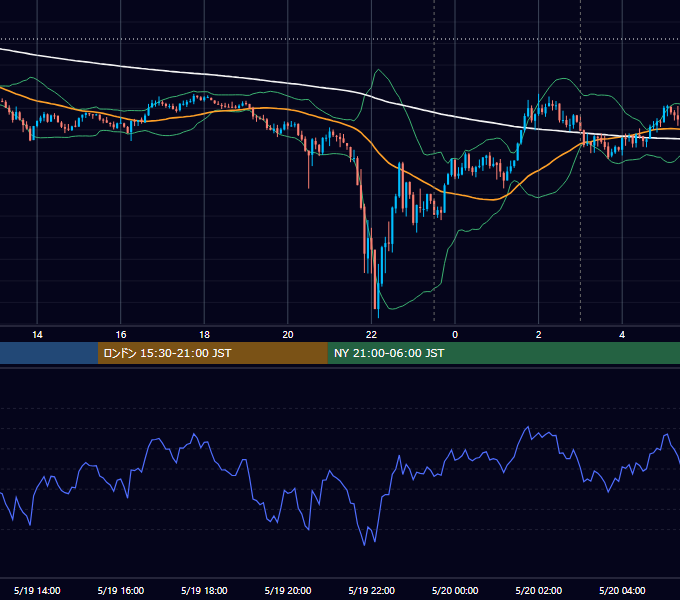The height and width of the screenshot is (600, 680).
Task: Click the 22 hour label on price chart axis
Action: click(371, 335)
